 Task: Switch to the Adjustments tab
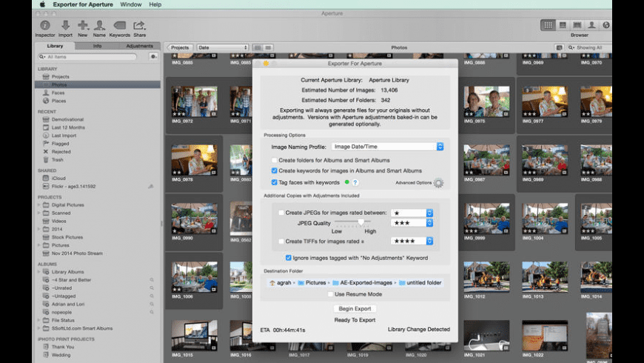click(139, 46)
